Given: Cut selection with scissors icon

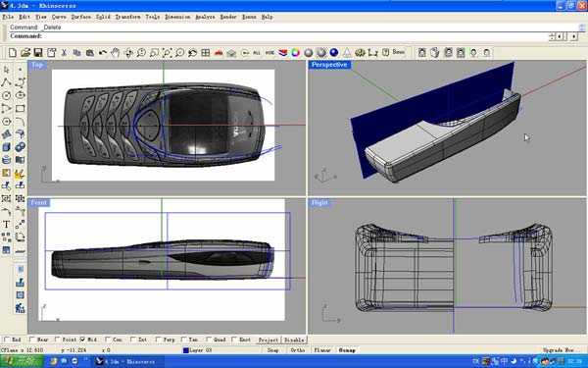Looking at the screenshot, I should pos(64,53).
